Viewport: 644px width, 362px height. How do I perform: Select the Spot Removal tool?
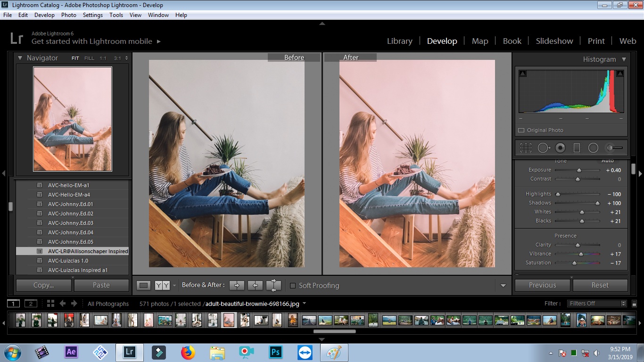point(544,148)
